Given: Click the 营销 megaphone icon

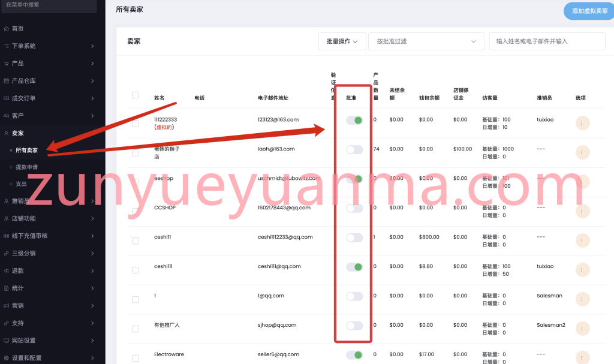Looking at the screenshot, I should [x=6, y=306].
